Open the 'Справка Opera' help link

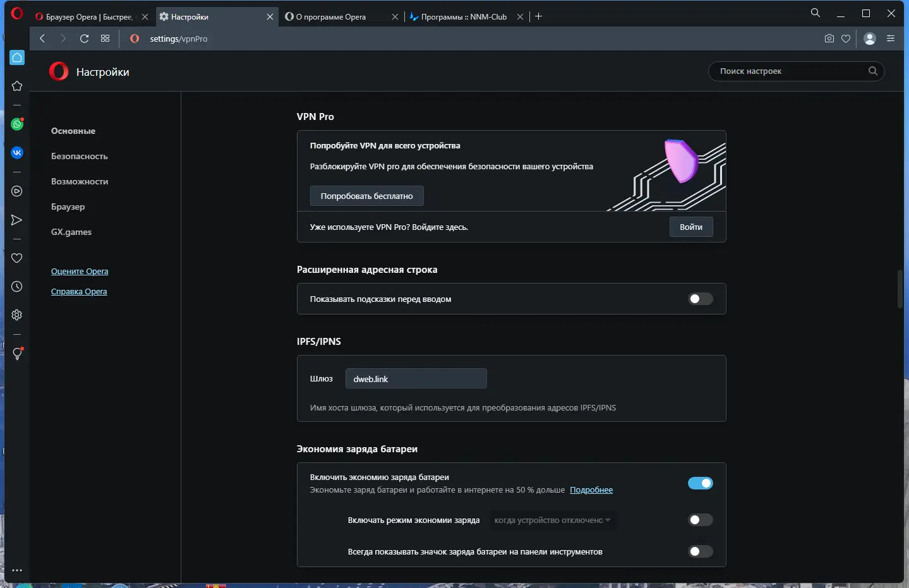pos(79,291)
